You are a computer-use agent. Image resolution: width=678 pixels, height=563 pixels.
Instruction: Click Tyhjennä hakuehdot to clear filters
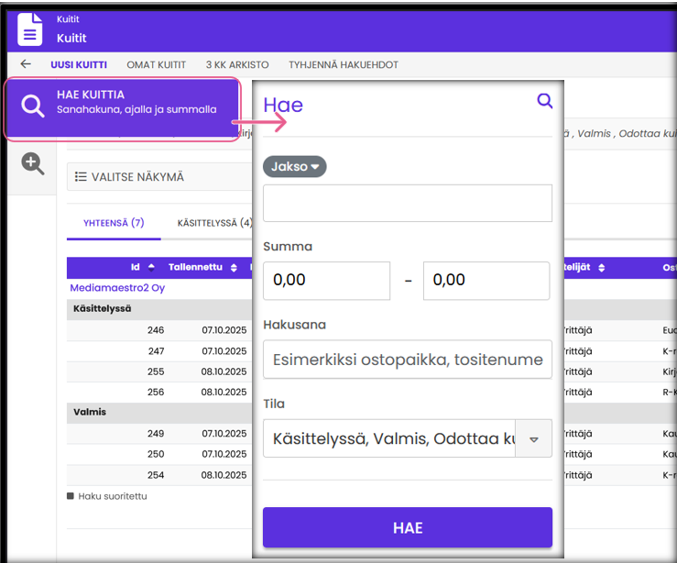(343, 65)
